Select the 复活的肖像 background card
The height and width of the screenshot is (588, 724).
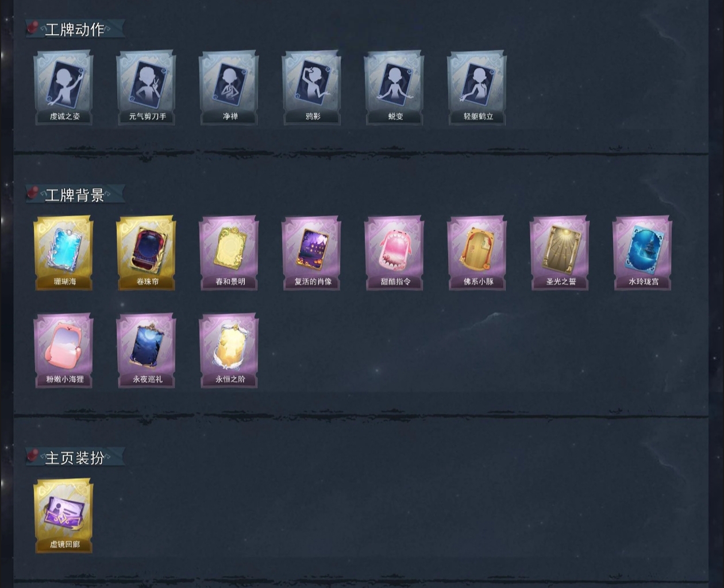pyautogui.click(x=311, y=253)
